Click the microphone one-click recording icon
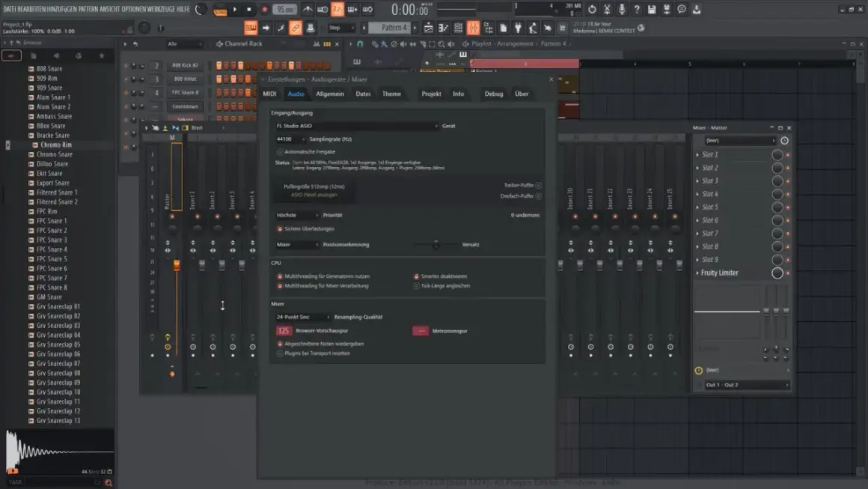868x489 pixels. [622, 10]
